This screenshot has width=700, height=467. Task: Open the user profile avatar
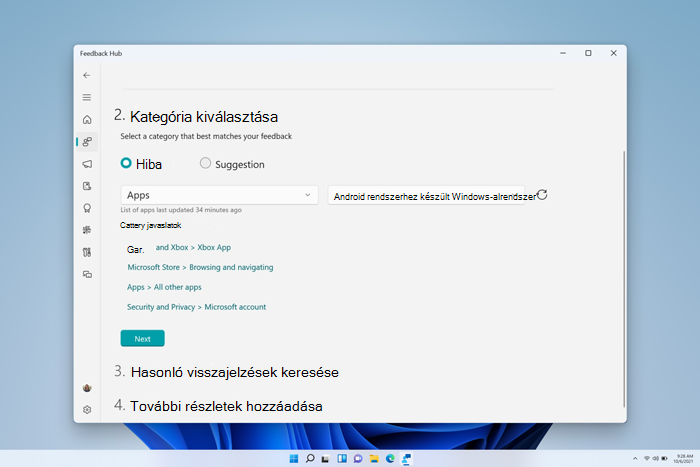(87, 388)
